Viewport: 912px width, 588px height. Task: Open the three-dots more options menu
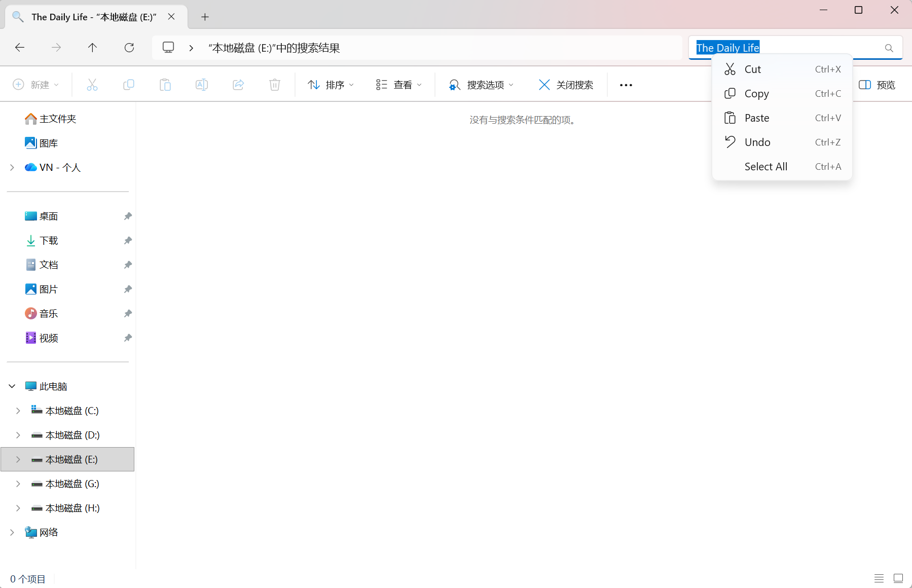626,85
